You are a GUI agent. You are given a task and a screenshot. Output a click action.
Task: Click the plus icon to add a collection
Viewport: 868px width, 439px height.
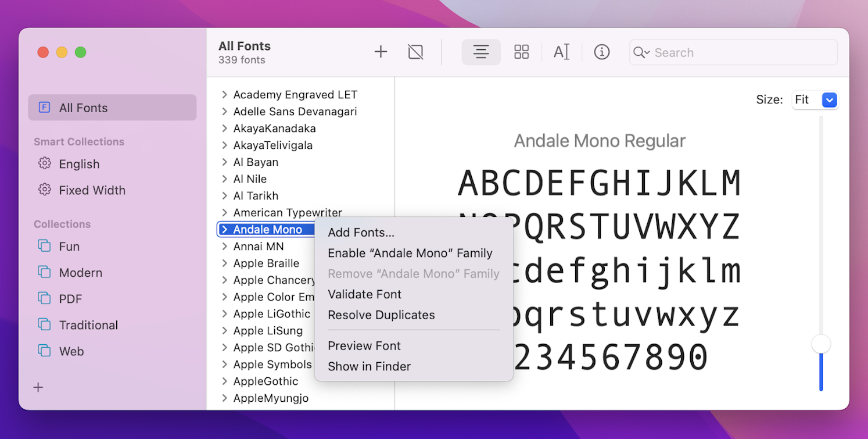coord(38,387)
